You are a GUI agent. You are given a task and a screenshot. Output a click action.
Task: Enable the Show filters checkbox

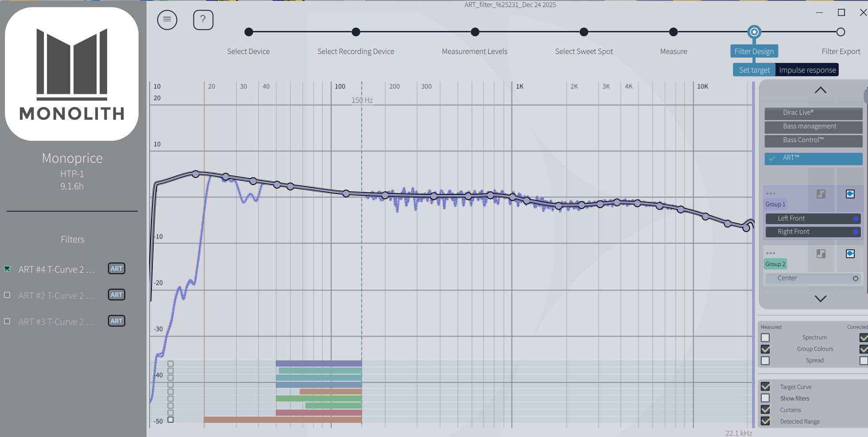coord(765,398)
